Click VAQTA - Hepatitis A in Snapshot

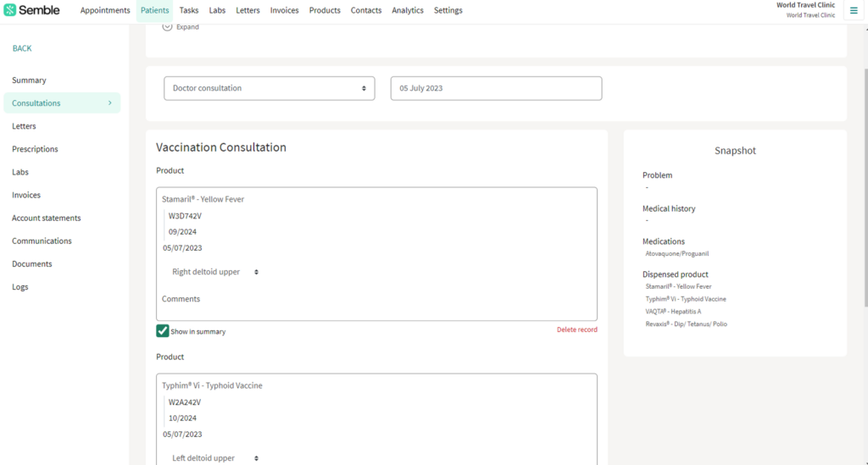[x=673, y=312]
